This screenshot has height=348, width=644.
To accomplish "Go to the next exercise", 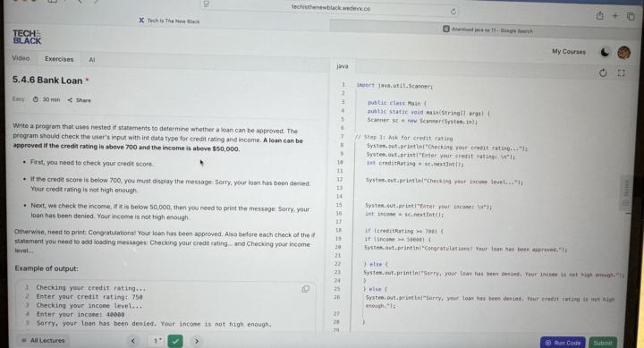I will point(196,341).
